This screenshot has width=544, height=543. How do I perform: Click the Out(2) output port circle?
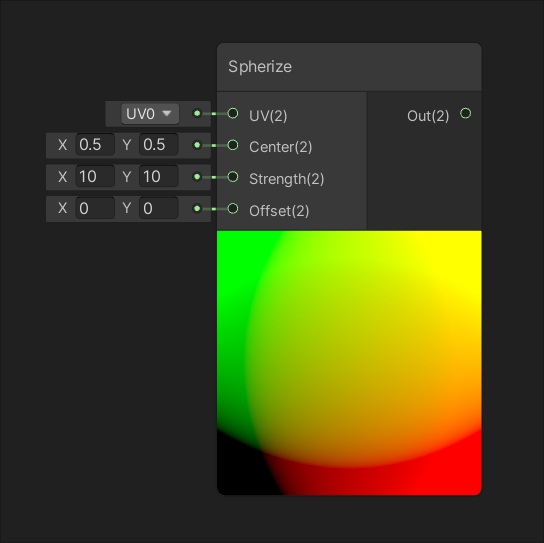tap(466, 113)
